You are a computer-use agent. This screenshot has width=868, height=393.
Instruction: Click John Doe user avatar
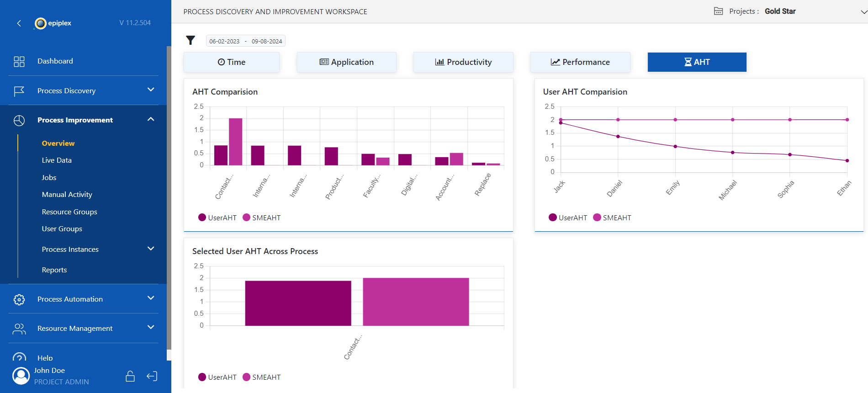(21, 376)
